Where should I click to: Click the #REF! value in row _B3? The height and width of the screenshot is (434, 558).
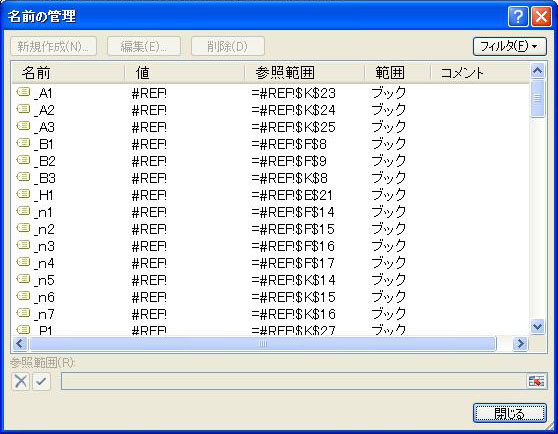[149, 178]
